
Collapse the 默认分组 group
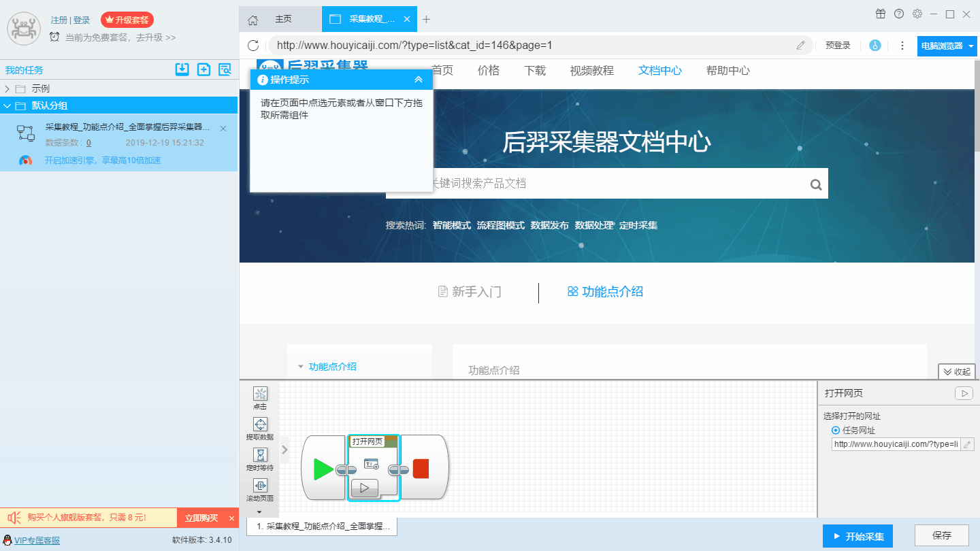7,105
